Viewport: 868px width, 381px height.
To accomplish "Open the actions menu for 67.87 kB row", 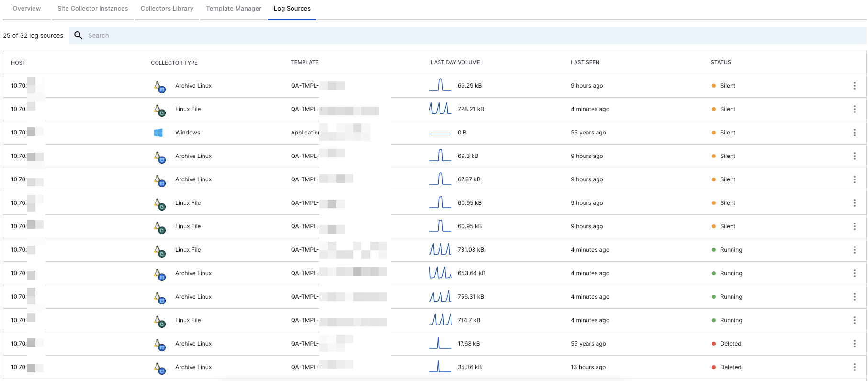I will click(854, 179).
